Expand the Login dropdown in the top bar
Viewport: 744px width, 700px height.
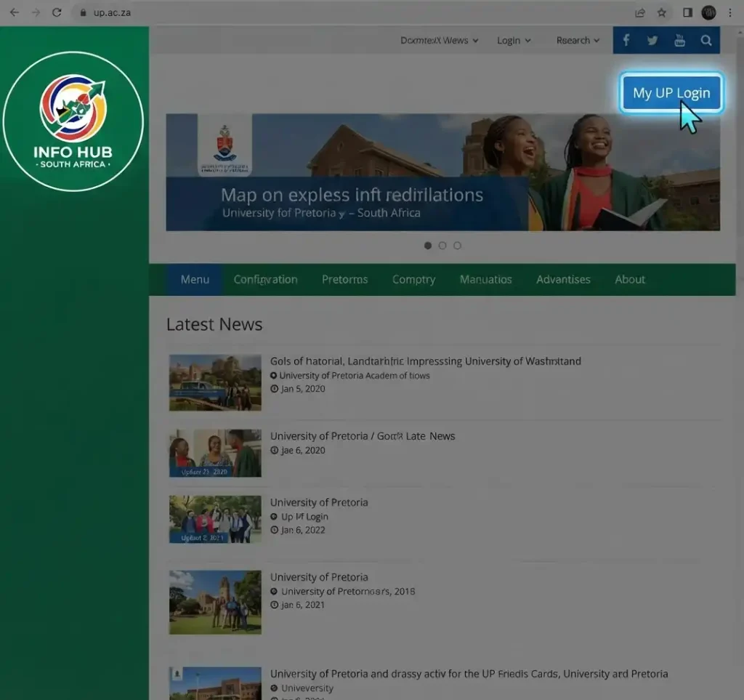tap(514, 40)
